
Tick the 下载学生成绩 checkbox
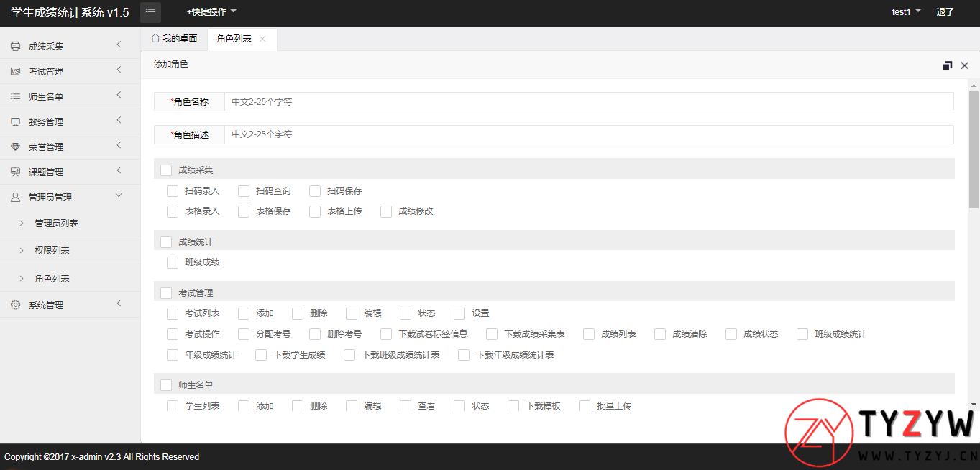point(261,355)
